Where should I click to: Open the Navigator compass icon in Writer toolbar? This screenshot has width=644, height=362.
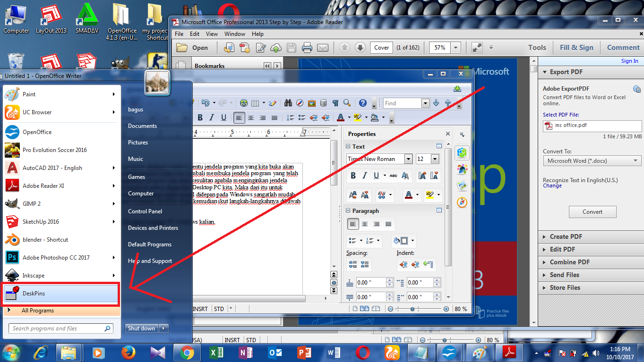(300, 103)
